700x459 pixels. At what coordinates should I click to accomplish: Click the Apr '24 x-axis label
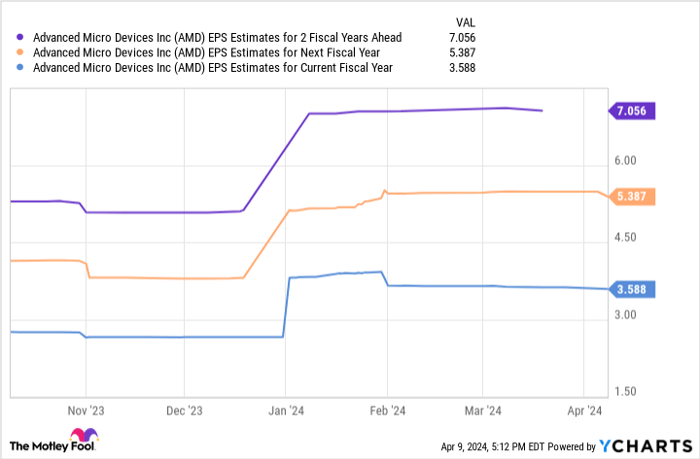click(x=583, y=410)
